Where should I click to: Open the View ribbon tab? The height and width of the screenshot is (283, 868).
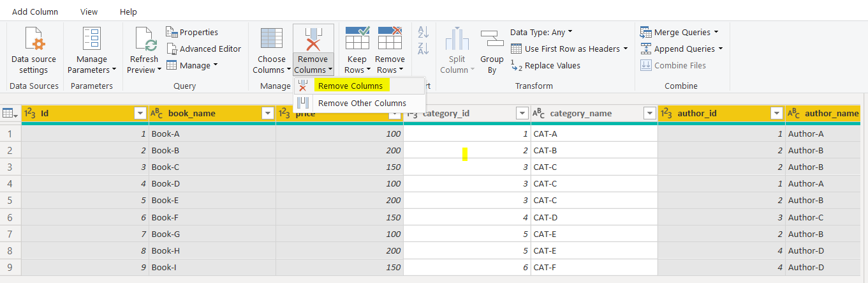click(x=89, y=11)
